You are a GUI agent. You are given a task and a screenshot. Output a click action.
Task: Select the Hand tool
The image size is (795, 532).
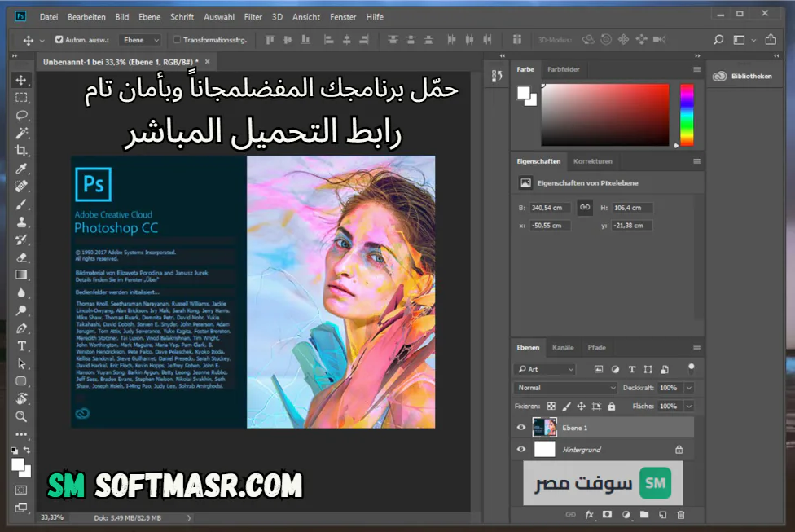21,398
